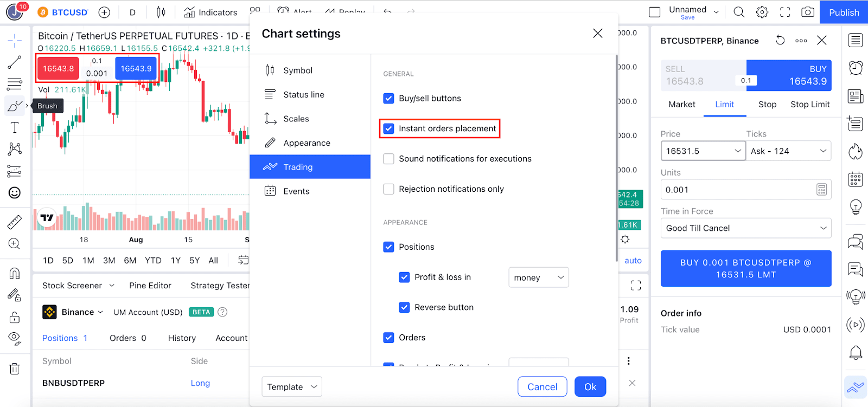Click Ok to confirm chart settings
Viewport: 868px width, 407px height.
[x=590, y=387]
